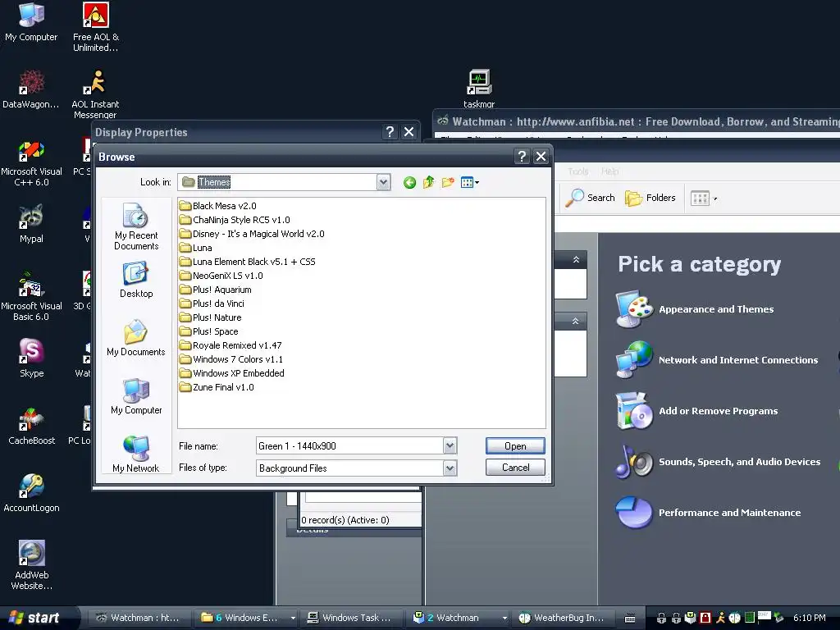Open AddWeb Website desktop icon
The image size is (840, 630).
[31, 564]
